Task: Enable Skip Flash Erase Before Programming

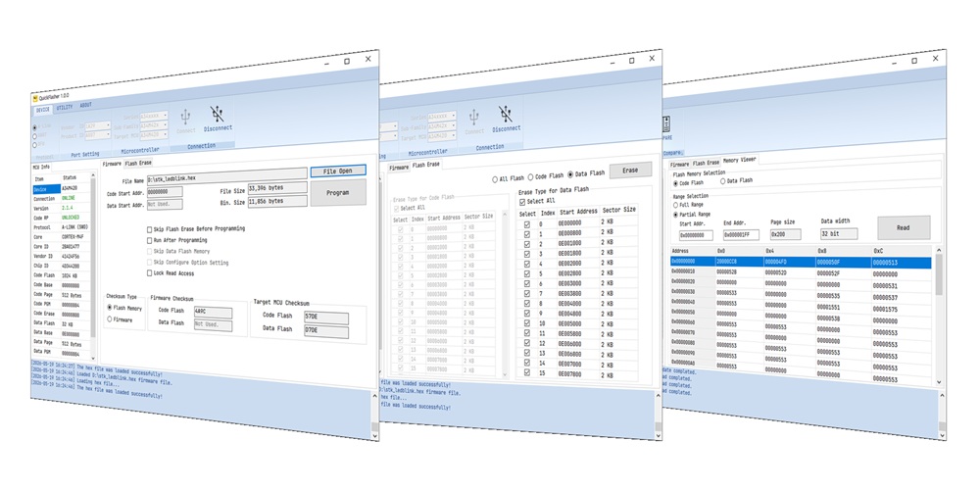Action: 149,229
